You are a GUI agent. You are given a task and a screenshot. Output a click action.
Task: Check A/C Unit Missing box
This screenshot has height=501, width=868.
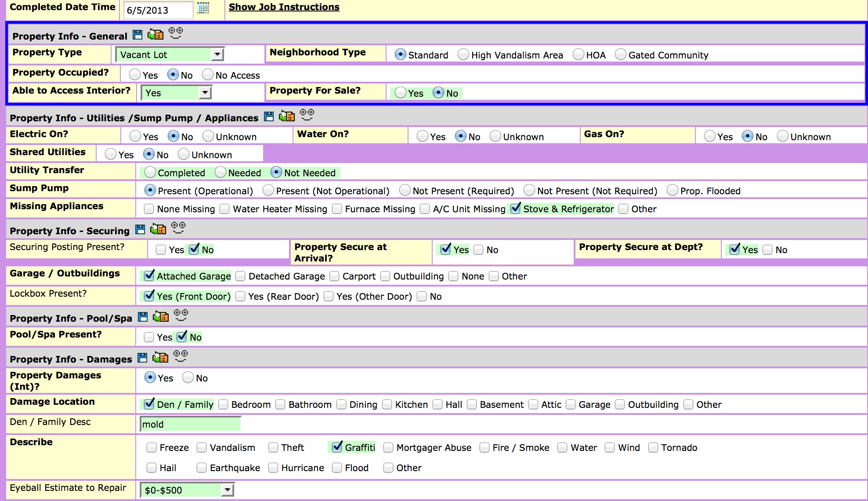(x=425, y=209)
